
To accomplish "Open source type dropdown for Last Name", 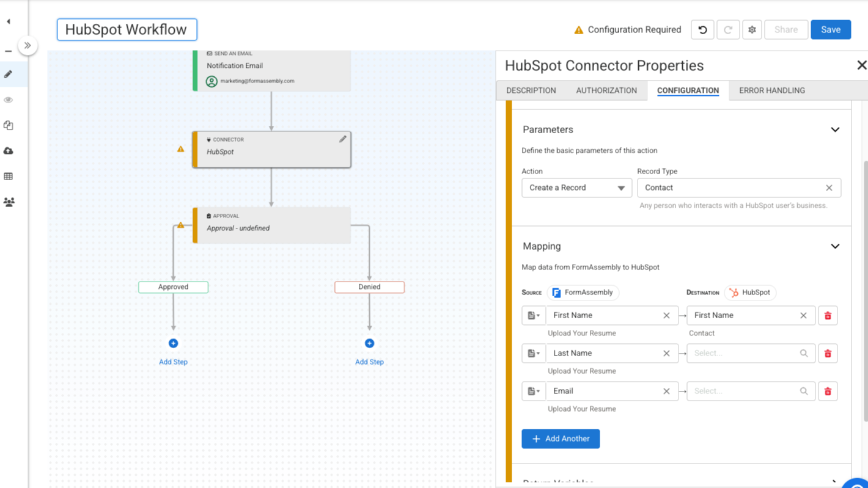I will pos(534,354).
